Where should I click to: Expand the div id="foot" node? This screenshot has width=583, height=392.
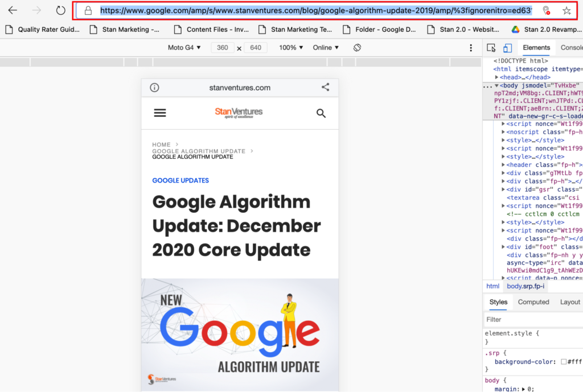[503, 247]
